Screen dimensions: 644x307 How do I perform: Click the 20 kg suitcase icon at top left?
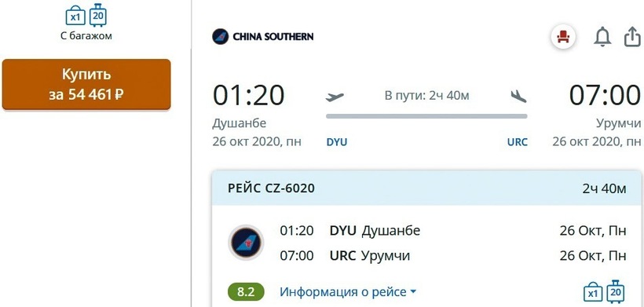coord(97,15)
